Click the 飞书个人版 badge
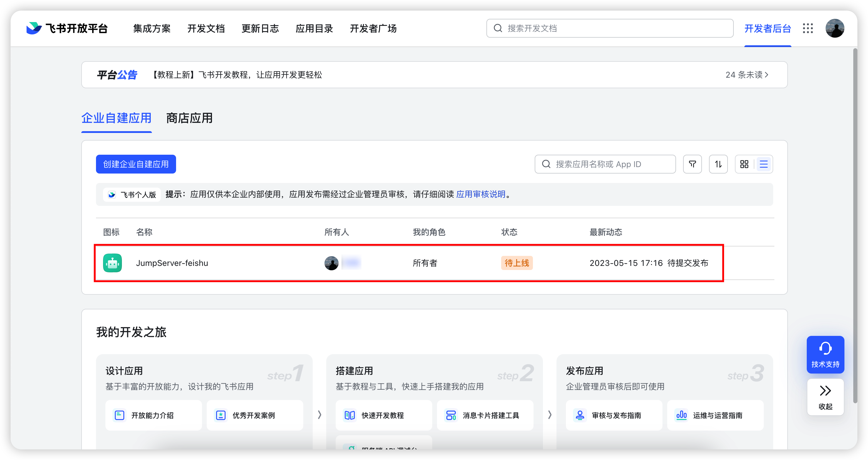 (132, 194)
